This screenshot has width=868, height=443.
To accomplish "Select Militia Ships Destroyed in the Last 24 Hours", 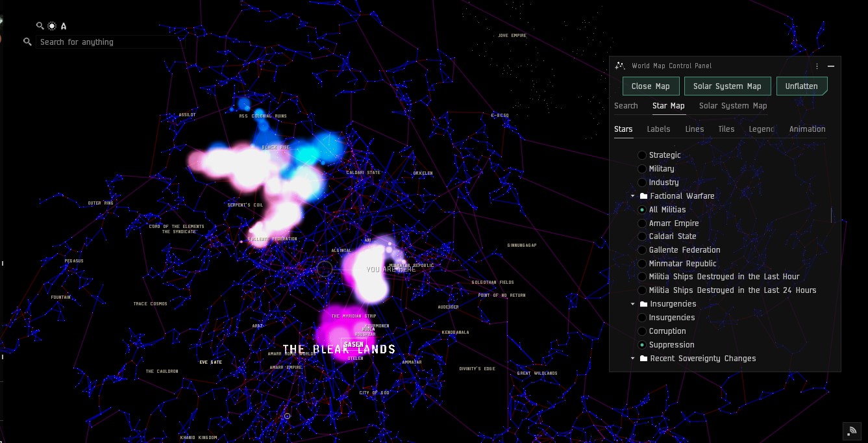I will [x=642, y=290].
